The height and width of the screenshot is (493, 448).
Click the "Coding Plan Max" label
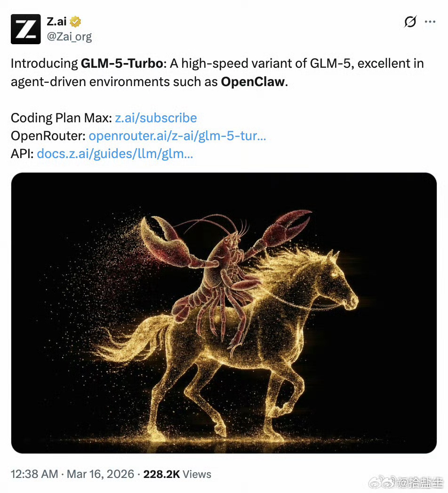coord(61,118)
